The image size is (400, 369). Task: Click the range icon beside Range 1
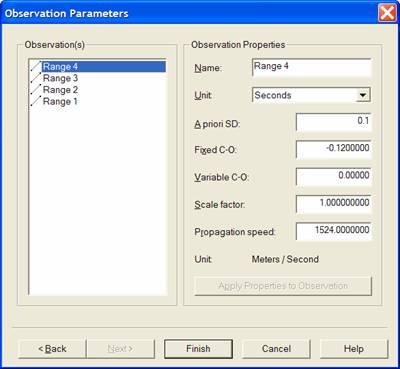(36, 101)
